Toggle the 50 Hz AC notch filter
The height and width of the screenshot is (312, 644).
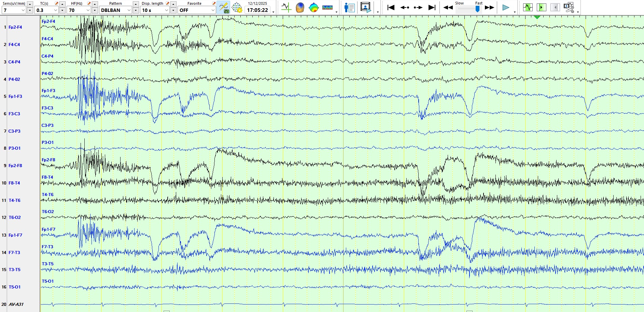pos(223,7)
